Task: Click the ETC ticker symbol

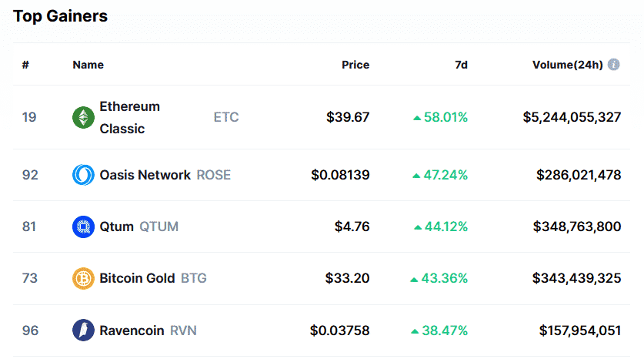Action: [x=226, y=117]
